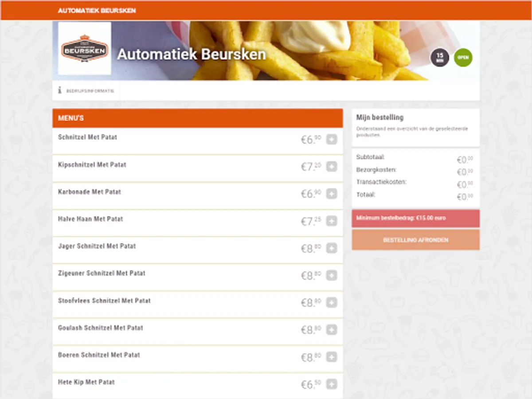Click AUTOMATIEK BEURSKEN in the top bar
532x399 pixels.
pyautogui.click(x=97, y=11)
